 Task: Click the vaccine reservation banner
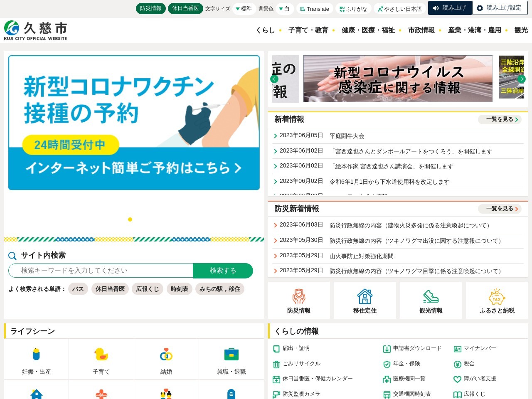134,123
